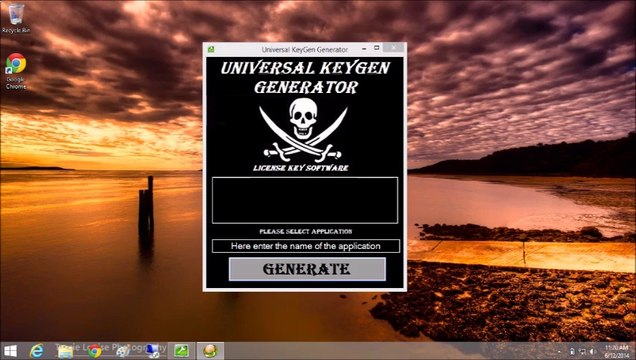Select the Recycle Bin desktop icon

16,19
